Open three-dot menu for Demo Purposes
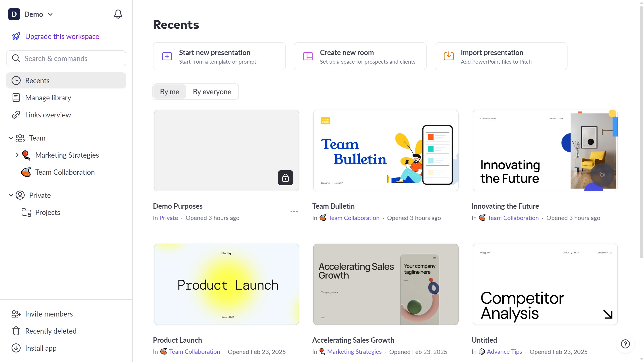 [x=294, y=211]
